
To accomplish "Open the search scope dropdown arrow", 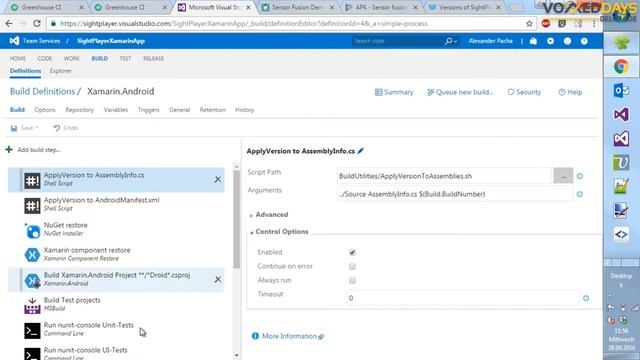I will [455, 41].
